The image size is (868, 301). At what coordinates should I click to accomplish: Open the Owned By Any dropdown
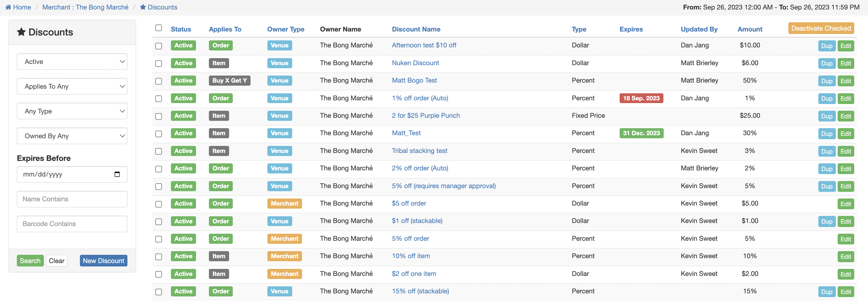pyautogui.click(x=72, y=136)
